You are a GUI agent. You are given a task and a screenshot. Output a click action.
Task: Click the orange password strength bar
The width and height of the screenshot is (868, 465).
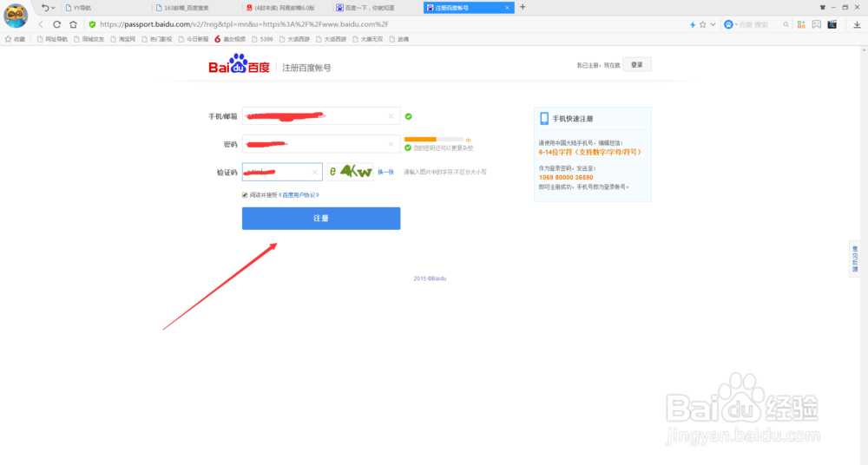tap(420, 139)
